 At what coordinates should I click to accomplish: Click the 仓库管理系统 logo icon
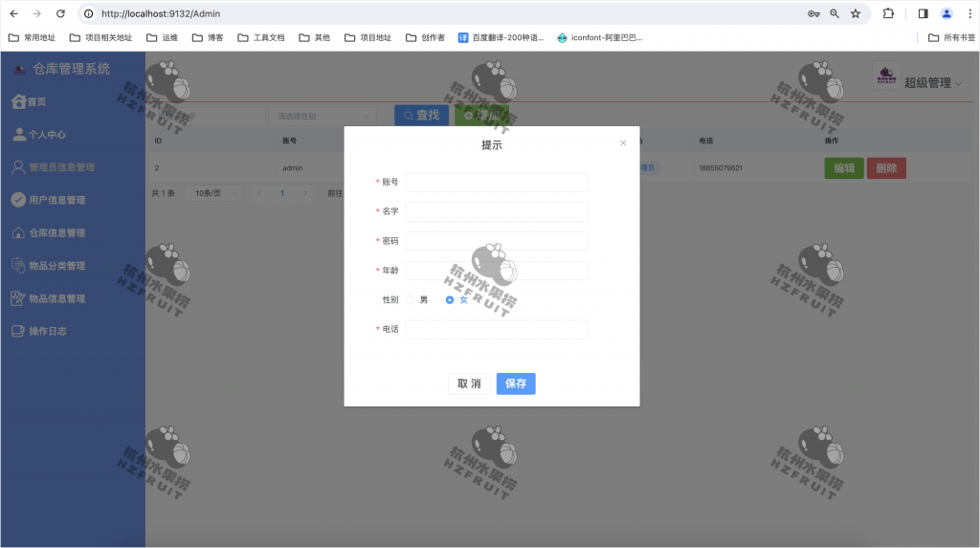click(19, 70)
